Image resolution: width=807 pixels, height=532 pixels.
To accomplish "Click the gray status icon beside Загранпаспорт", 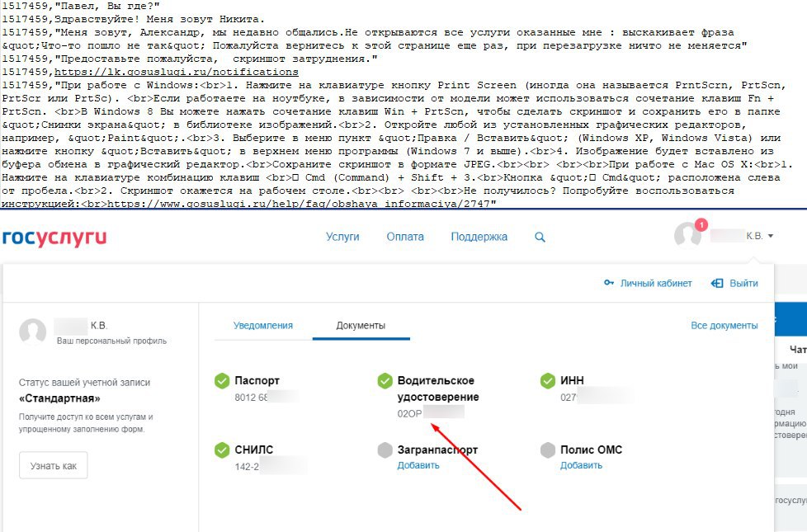I will (x=385, y=450).
